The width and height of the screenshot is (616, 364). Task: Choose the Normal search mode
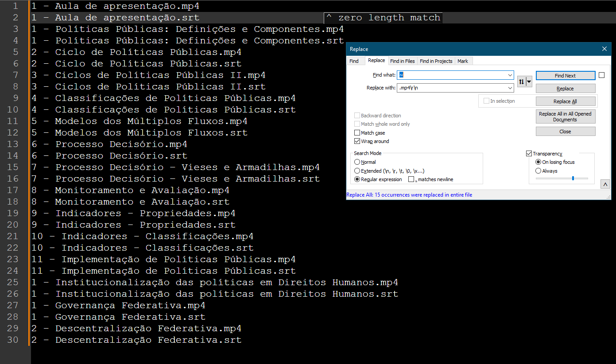[x=357, y=162]
